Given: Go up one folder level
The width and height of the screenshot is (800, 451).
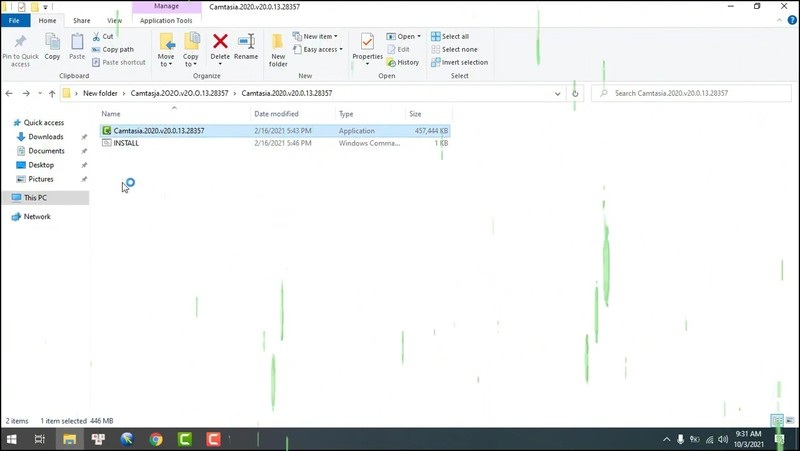Looking at the screenshot, I should coord(52,93).
